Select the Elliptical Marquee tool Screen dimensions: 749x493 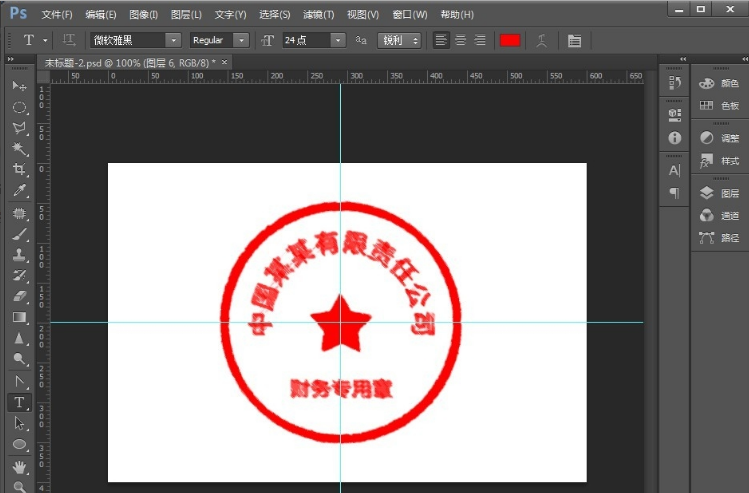point(19,107)
